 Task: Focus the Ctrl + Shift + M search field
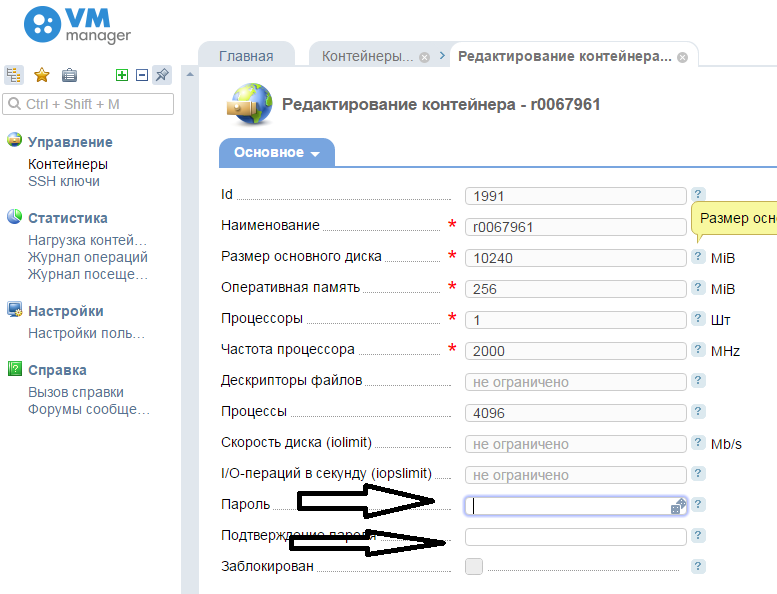pyautogui.click(x=88, y=104)
